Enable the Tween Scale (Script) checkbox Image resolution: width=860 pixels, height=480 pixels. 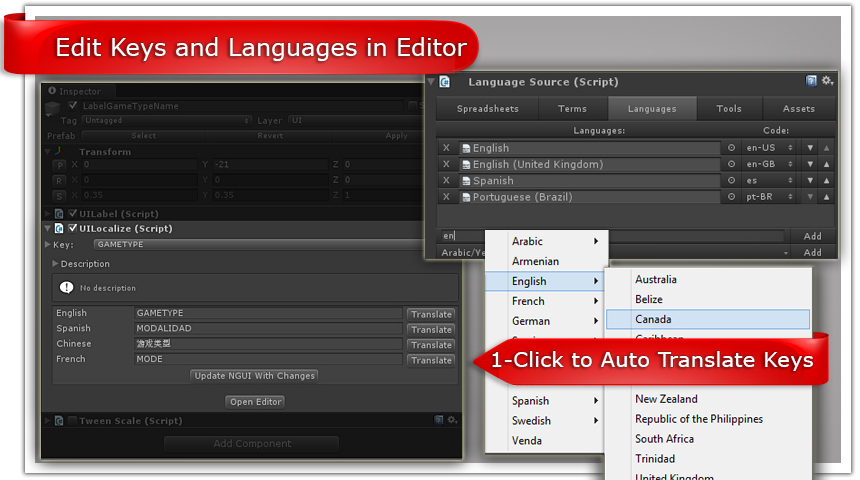(72, 421)
